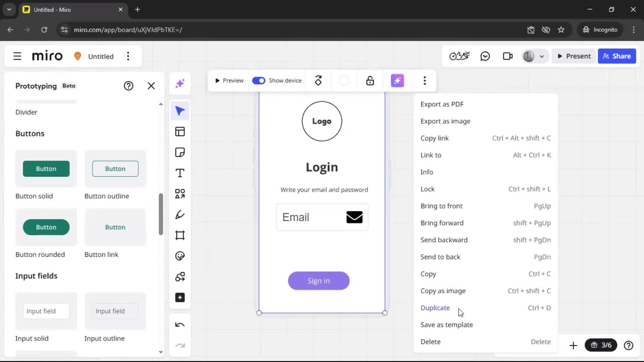
Task: Click the zoom in plus button
Action: (573, 345)
